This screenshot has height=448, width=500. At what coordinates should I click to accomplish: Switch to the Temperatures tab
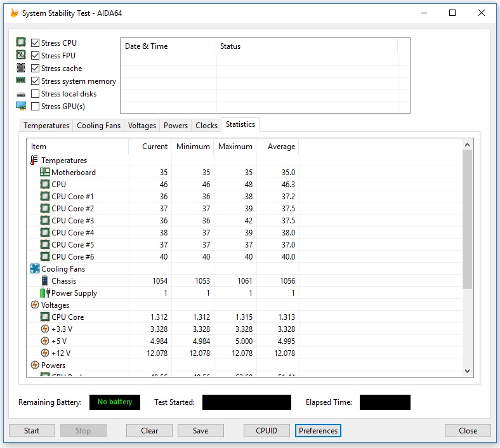[x=46, y=125]
